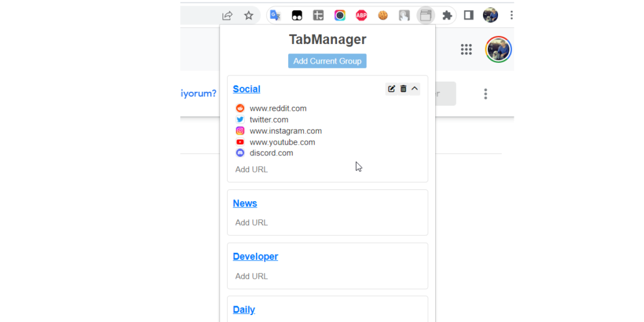Click the Add Current Group button
Screen dimensions: 644x322
pyautogui.click(x=327, y=61)
